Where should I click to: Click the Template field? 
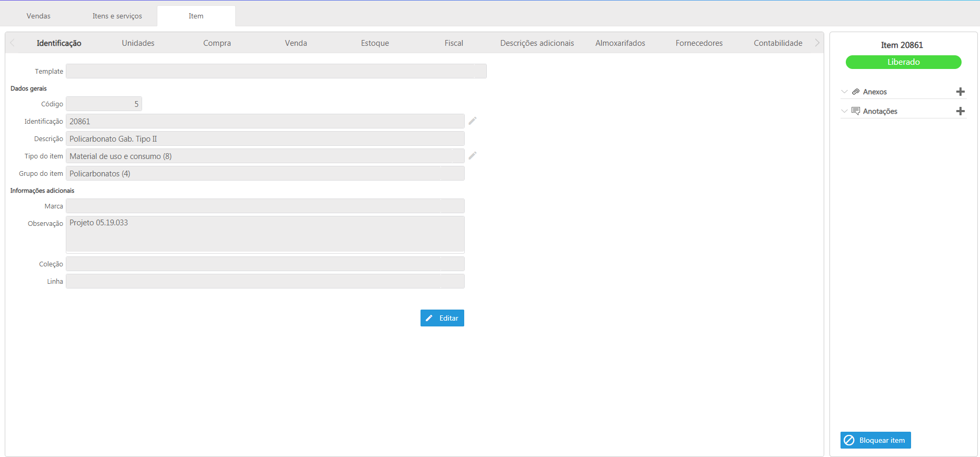276,71
